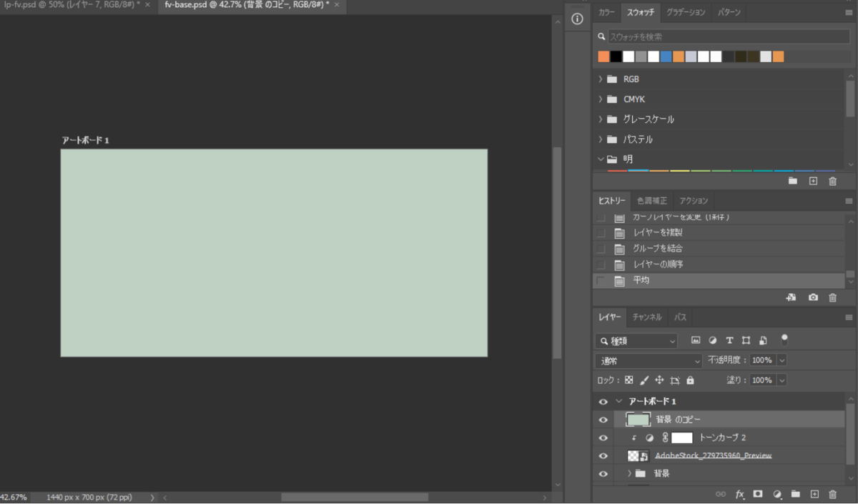Switch to the チャンネル tab

(x=647, y=317)
